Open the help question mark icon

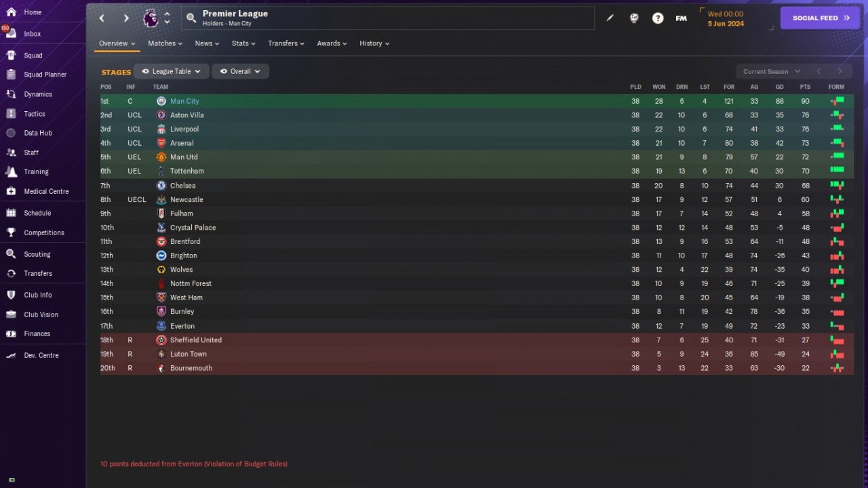coord(658,18)
